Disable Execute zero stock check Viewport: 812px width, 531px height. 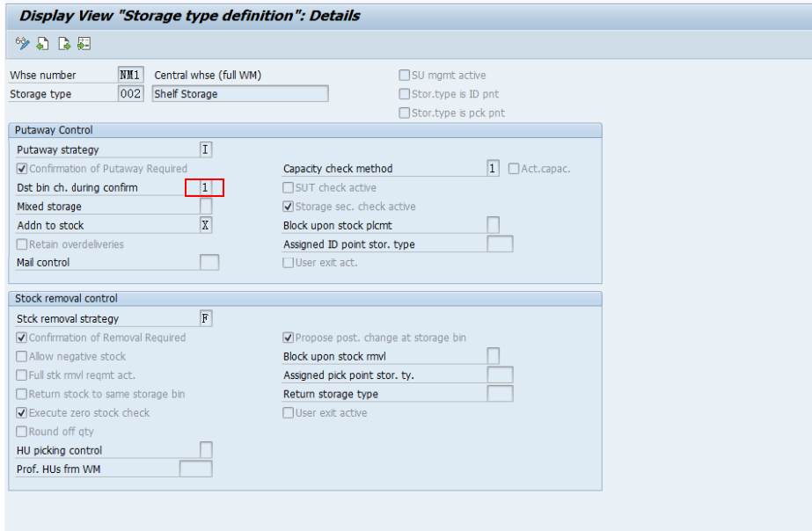[x=19, y=412]
